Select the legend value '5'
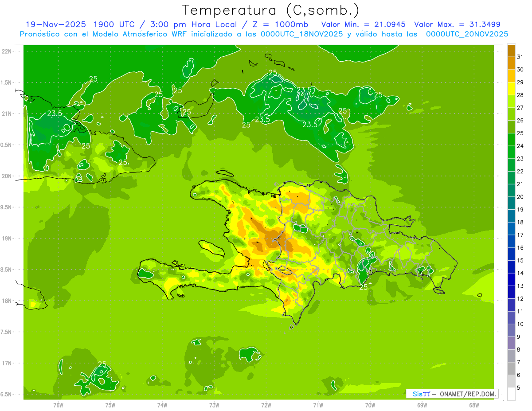 coord(519,388)
